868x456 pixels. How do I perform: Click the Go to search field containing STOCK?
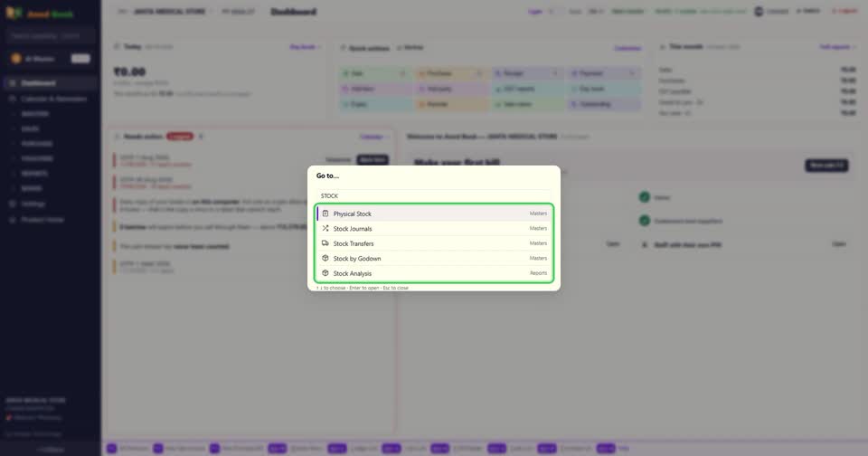[x=434, y=195]
